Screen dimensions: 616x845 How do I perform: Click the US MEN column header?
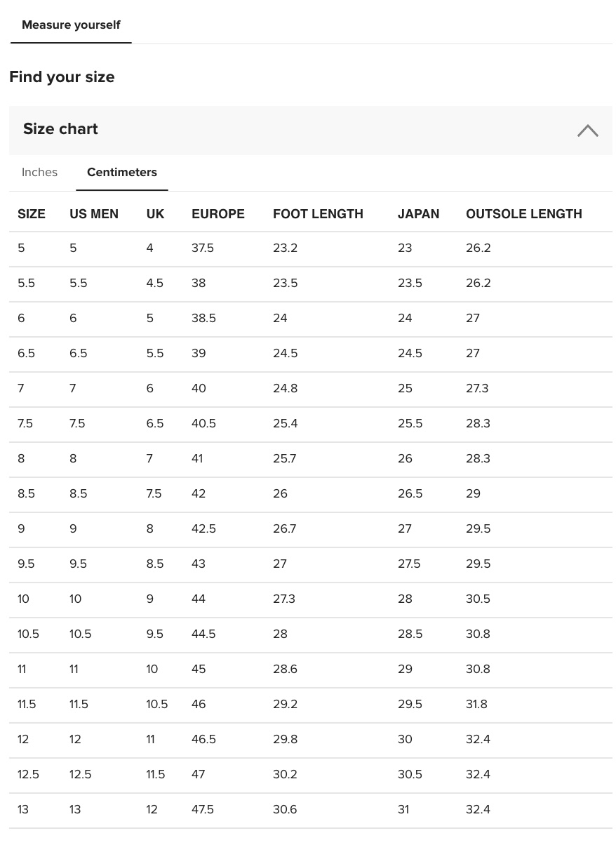click(94, 214)
